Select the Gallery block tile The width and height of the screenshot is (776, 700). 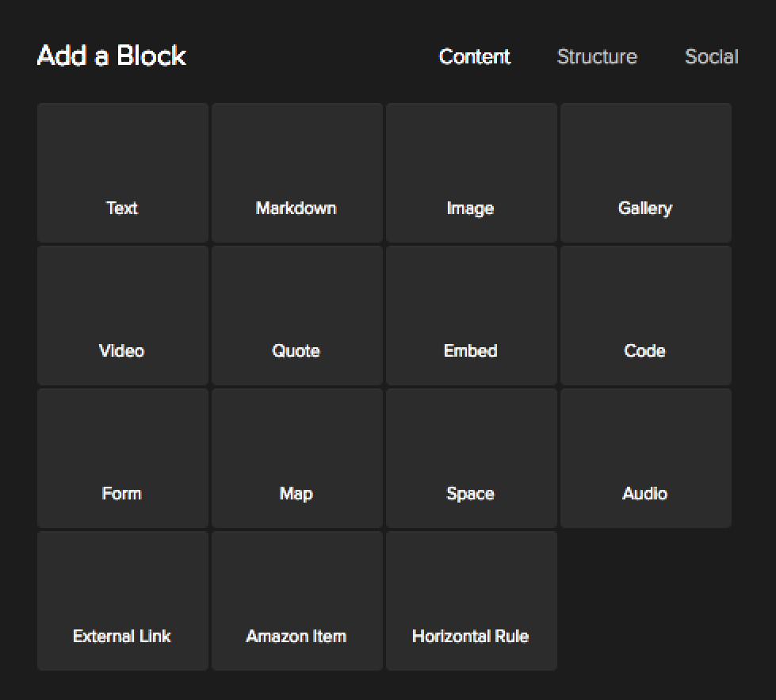pos(645,173)
